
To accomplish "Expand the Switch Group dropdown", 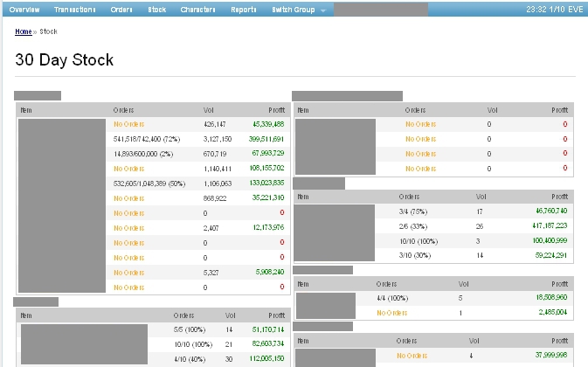I will click(298, 10).
